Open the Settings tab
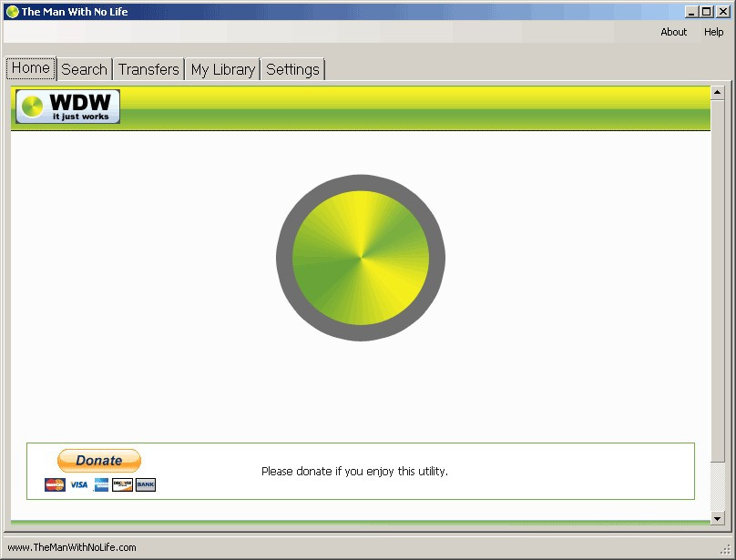736x560 pixels. pos(292,69)
